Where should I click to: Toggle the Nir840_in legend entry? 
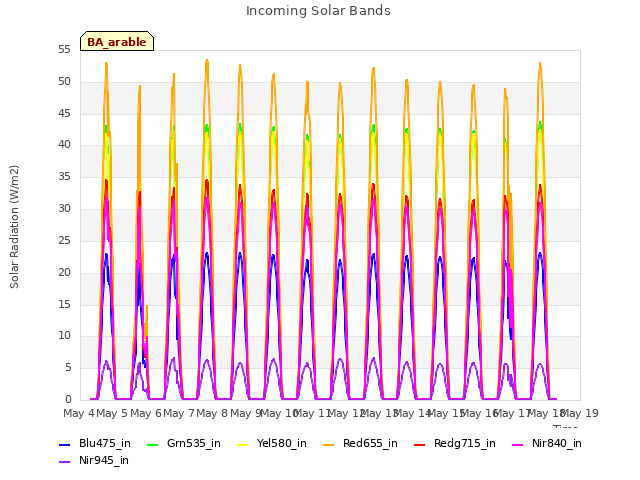click(x=547, y=444)
